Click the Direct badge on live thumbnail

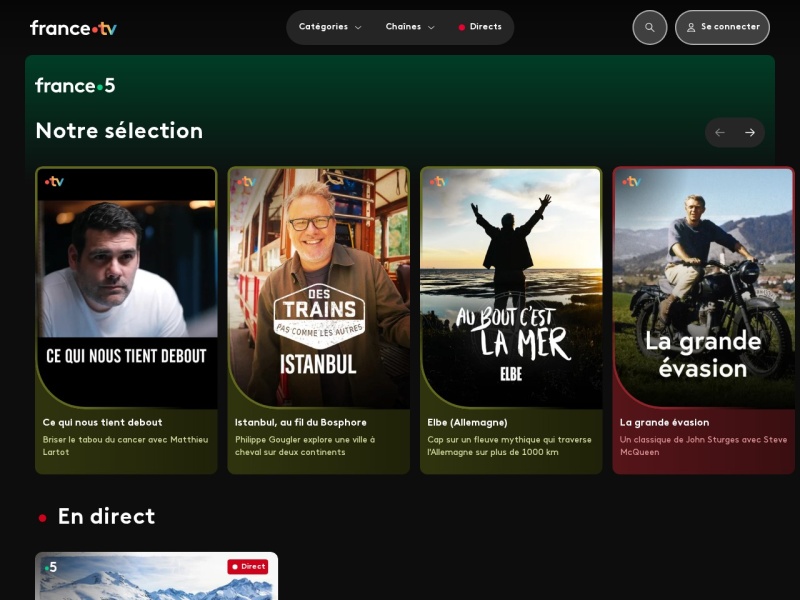(247, 566)
